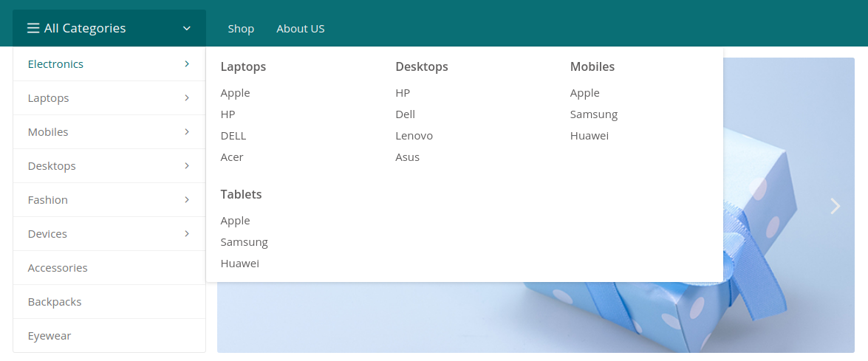
Task: Choose Lenovo under Desktops
Action: pos(414,135)
